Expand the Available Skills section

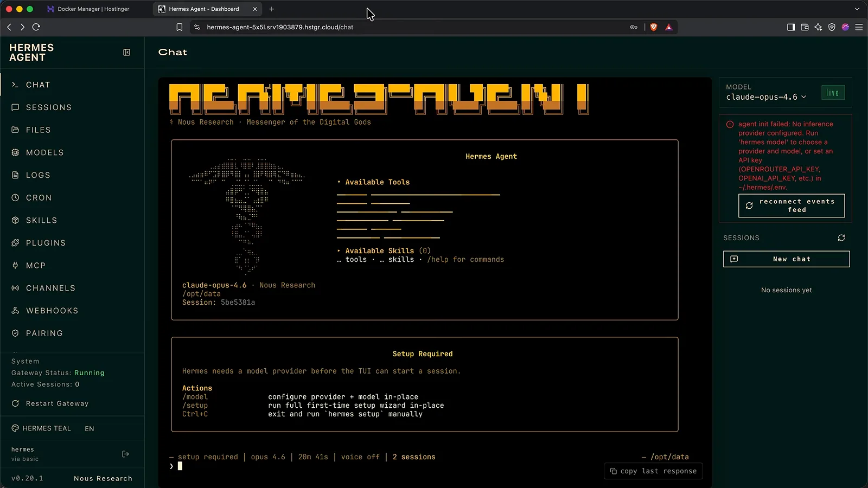click(x=384, y=251)
